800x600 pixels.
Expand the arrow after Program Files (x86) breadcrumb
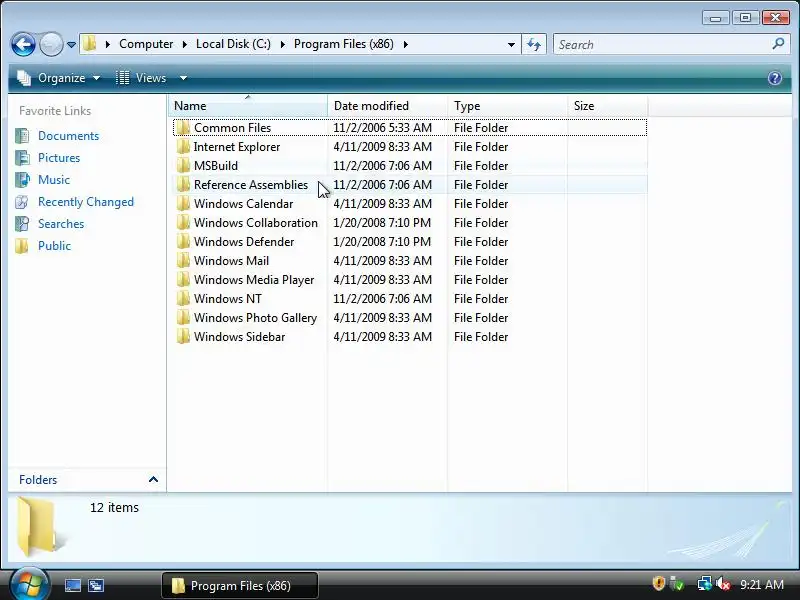[x=406, y=44]
